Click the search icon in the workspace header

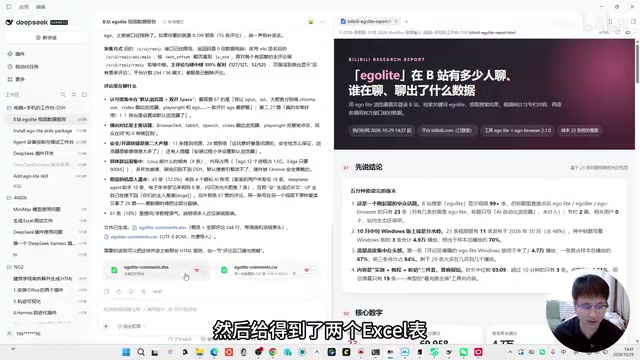point(63,95)
